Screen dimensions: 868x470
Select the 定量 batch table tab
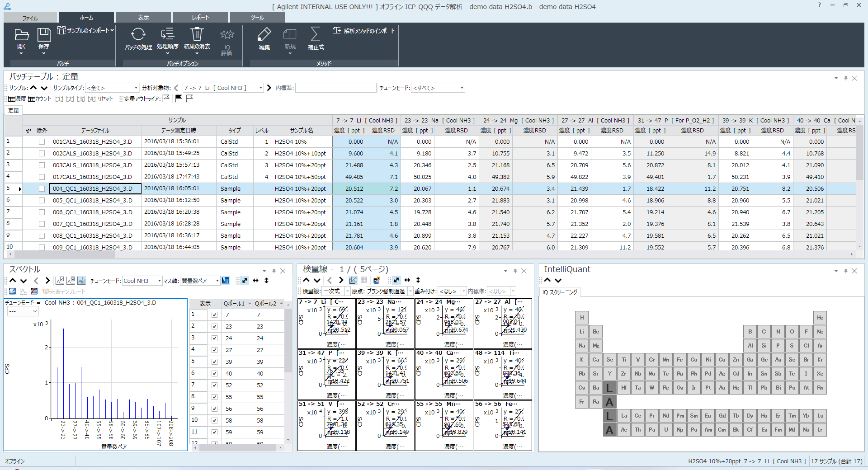(14, 110)
